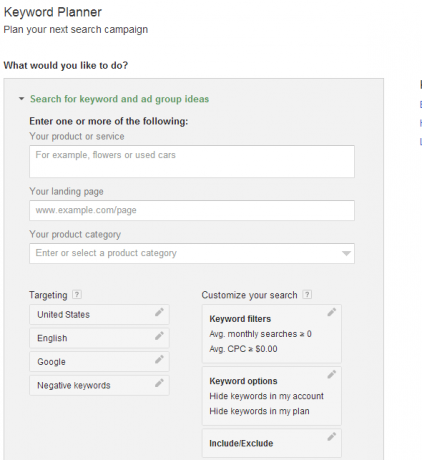
Task: Open the Negative keywords targeting box
Action: [99, 385]
